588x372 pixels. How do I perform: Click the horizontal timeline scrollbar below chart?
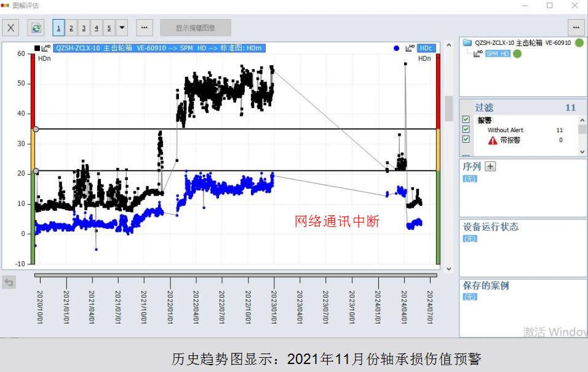click(x=236, y=275)
